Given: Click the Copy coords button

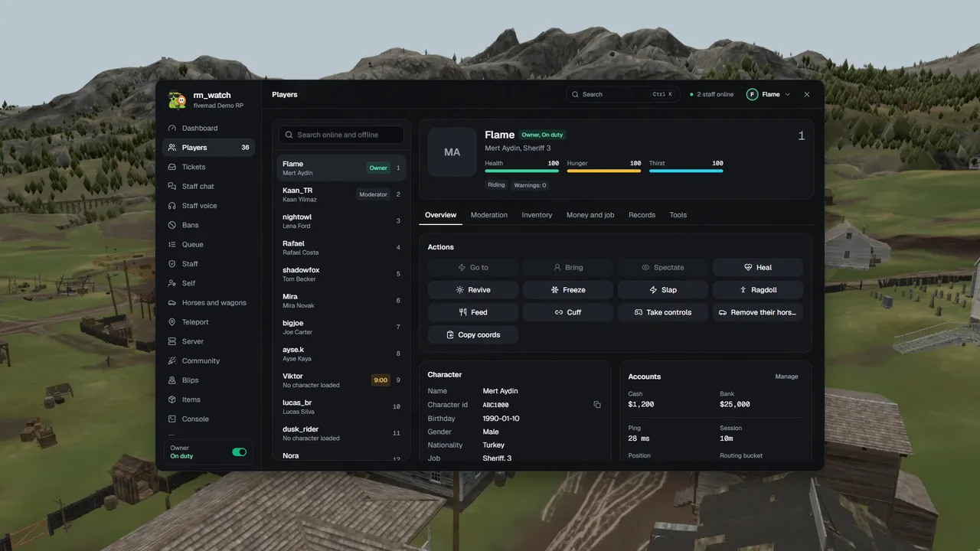Looking at the screenshot, I should [x=473, y=334].
